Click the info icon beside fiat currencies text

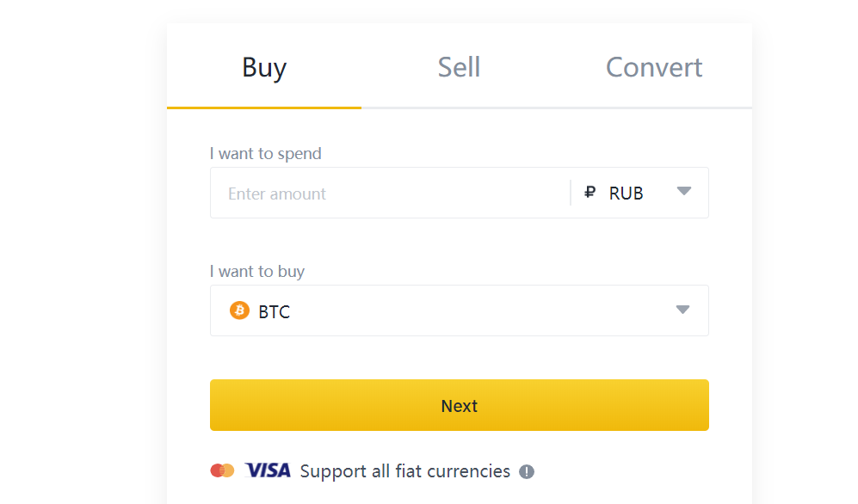click(x=528, y=471)
